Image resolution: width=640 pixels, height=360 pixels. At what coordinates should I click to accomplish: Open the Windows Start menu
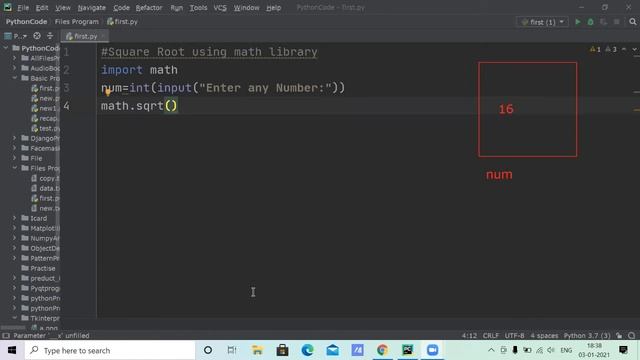point(12,350)
